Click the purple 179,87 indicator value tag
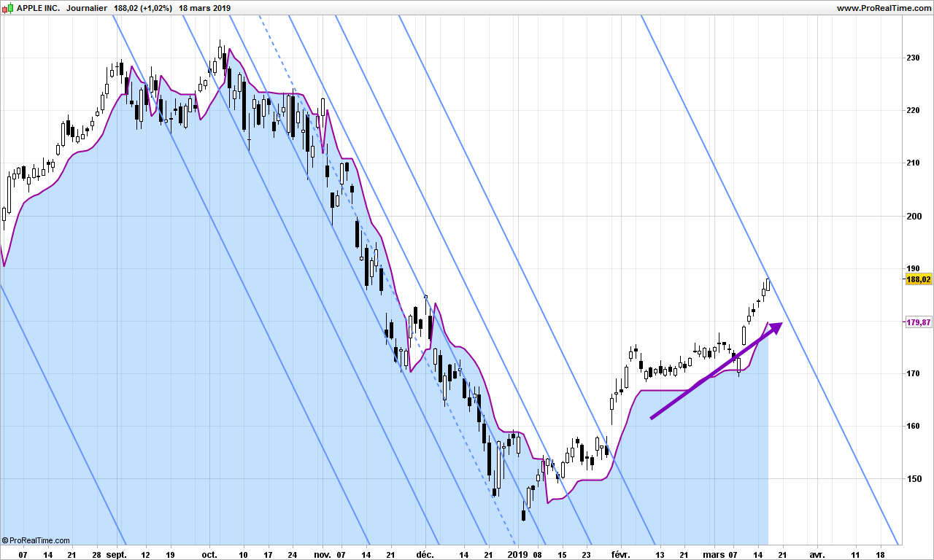934x560 pixels. tap(918, 322)
